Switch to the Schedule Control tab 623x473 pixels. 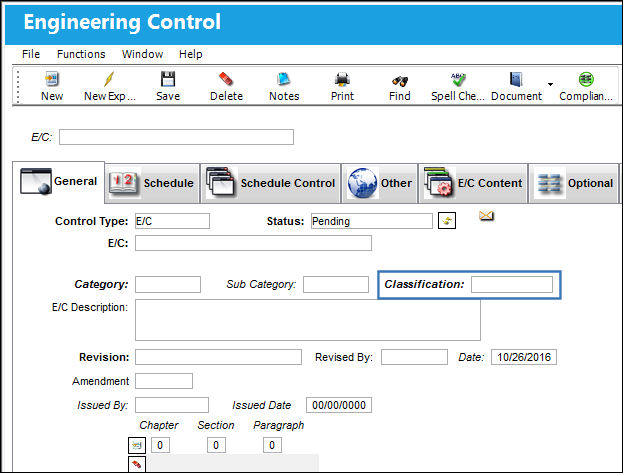click(x=271, y=183)
